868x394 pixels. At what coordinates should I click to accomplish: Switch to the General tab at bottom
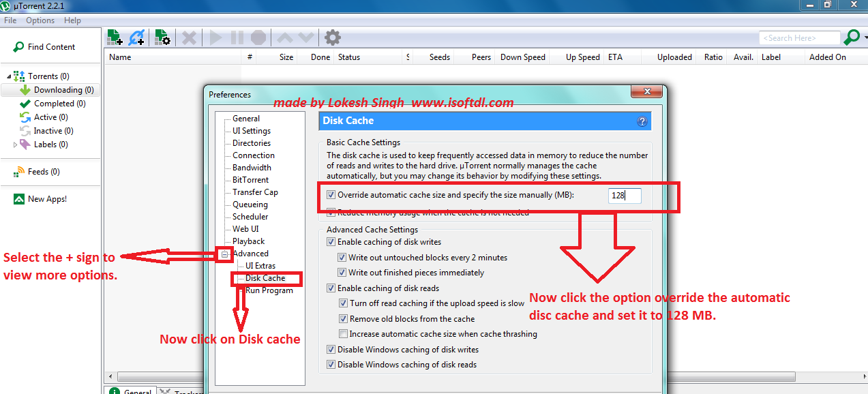tap(131, 391)
